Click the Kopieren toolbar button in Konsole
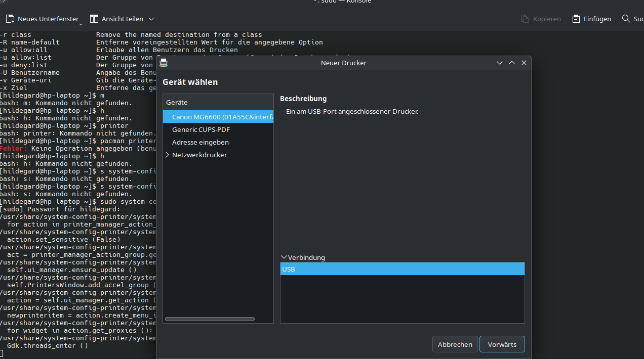Screen dimensions: 644x359 click(541, 19)
